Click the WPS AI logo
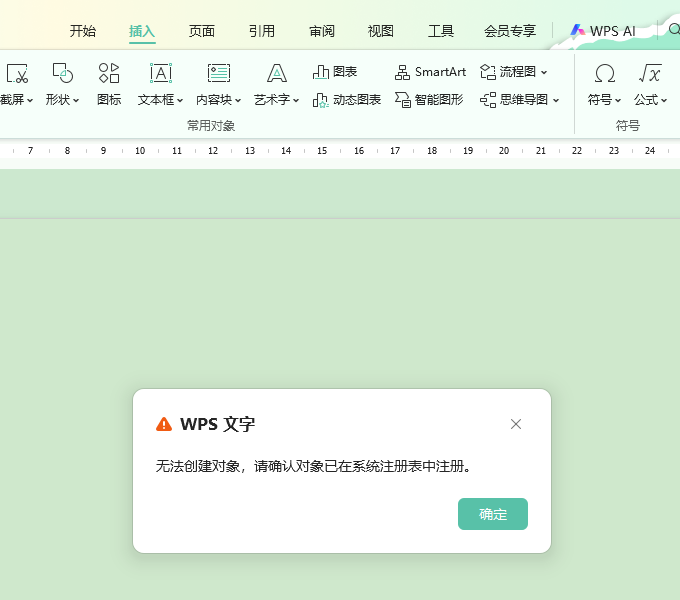The height and width of the screenshot is (600, 680). coord(577,30)
